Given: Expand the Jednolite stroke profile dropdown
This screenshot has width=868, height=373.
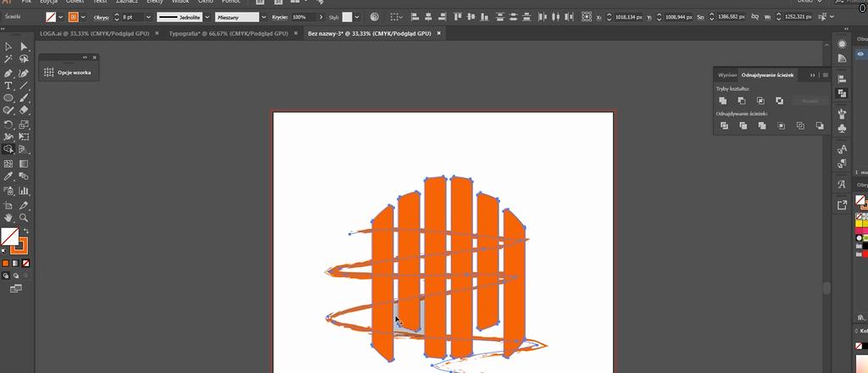Looking at the screenshot, I should [x=206, y=17].
